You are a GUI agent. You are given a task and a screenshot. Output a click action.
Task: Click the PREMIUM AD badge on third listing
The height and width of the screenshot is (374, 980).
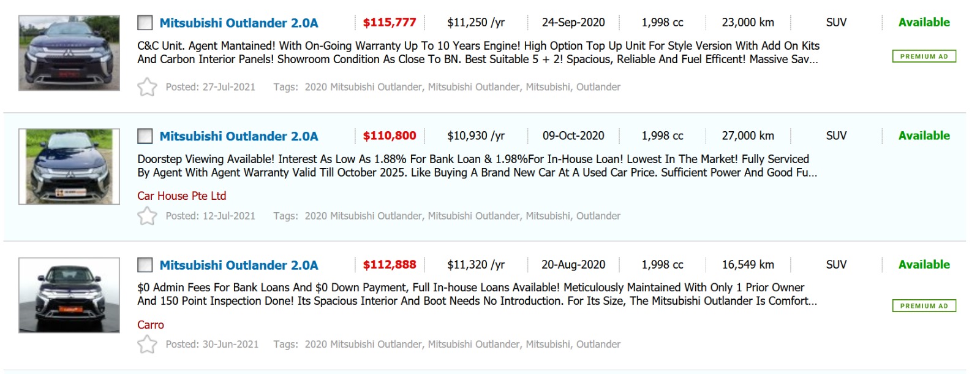point(924,306)
